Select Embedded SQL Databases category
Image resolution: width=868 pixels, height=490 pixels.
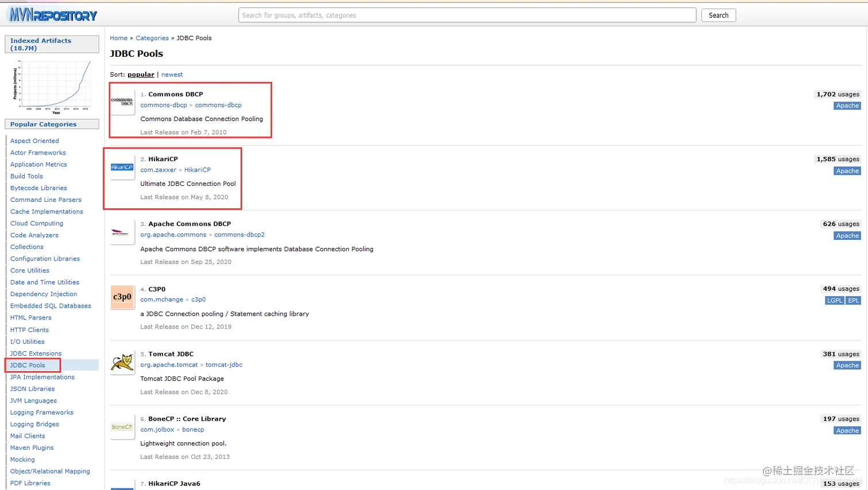(51, 306)
